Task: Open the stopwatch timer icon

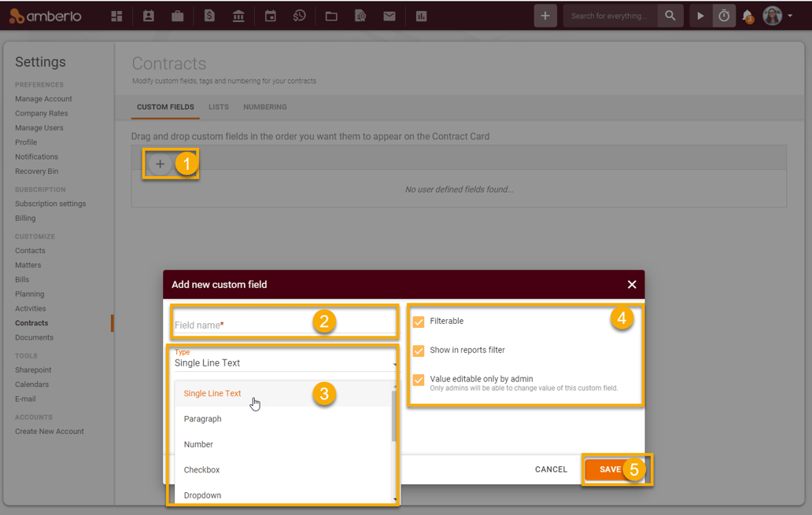Action: pos(724,16)
